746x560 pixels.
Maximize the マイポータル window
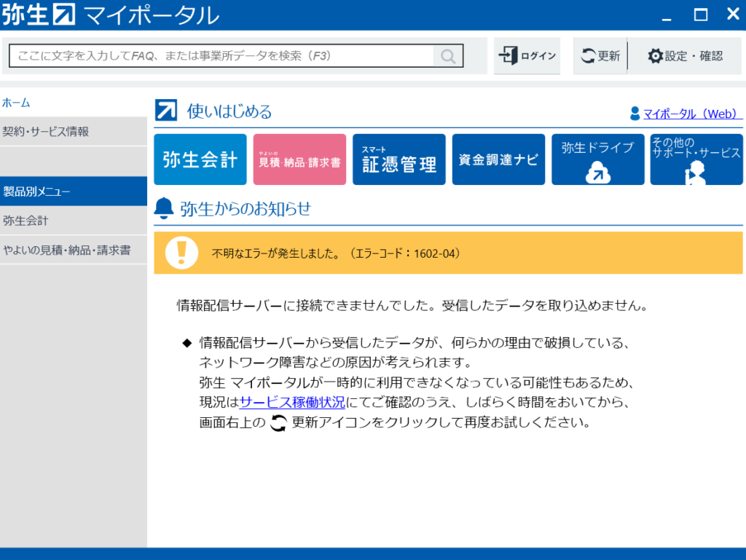coord(701,15)
